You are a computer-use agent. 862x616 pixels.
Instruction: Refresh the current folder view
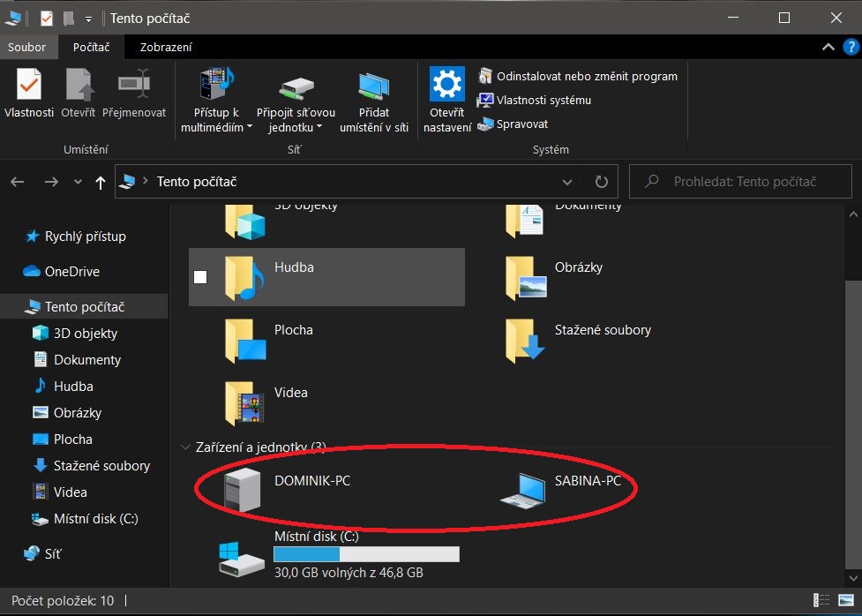coord(602,182)
